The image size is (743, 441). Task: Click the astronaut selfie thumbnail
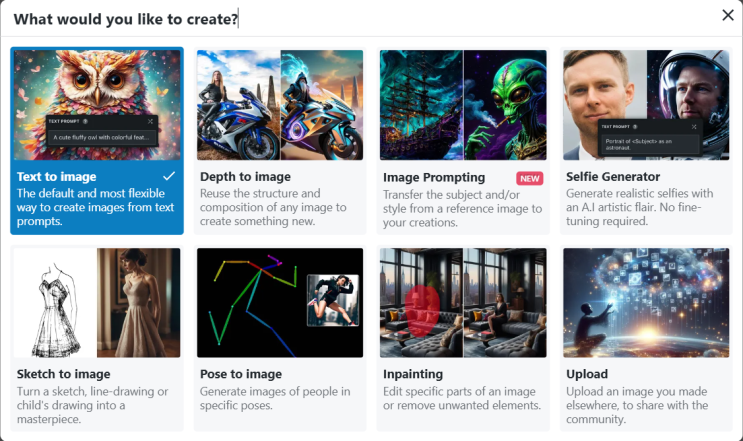(646, 105)
